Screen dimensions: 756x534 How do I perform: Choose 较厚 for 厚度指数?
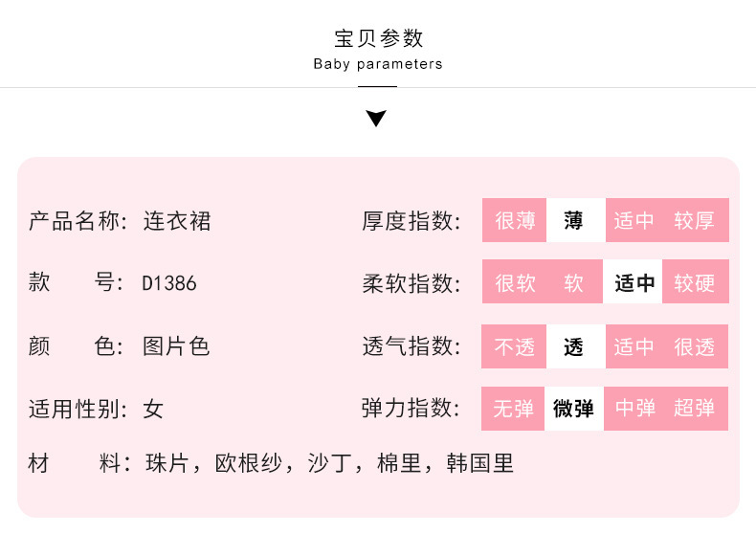click(x=695, y=221)
